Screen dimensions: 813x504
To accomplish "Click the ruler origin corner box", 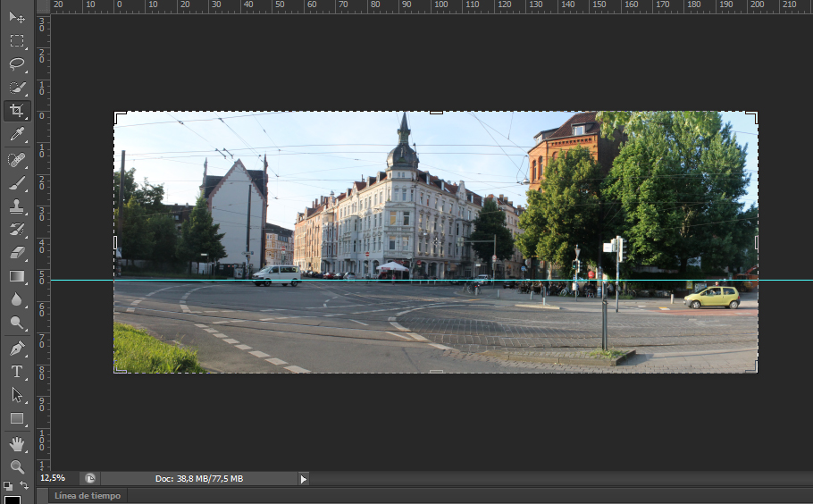I will point(43,6).
